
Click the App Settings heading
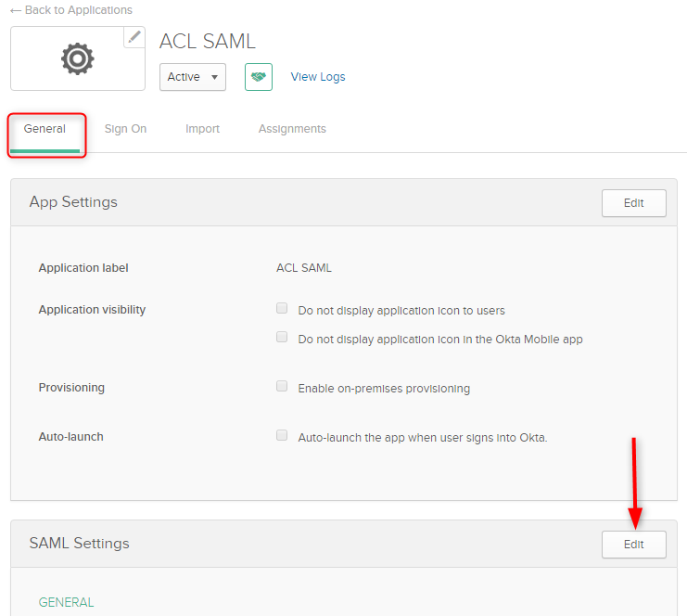pos(73,202)
